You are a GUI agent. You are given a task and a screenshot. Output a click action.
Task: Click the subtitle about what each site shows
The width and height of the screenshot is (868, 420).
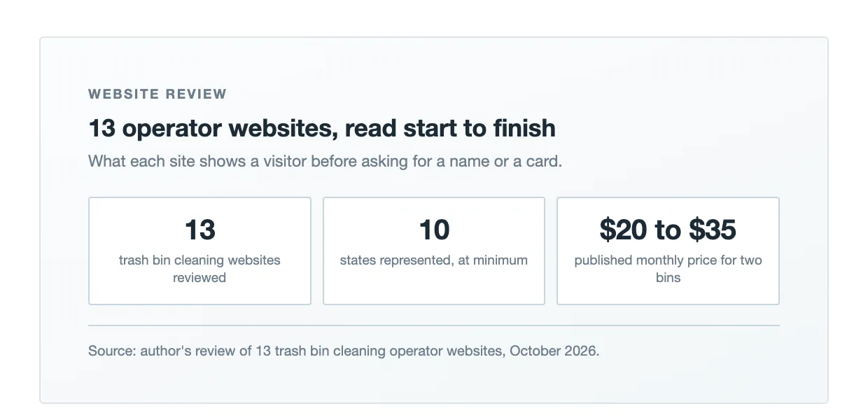coord(325,162)
